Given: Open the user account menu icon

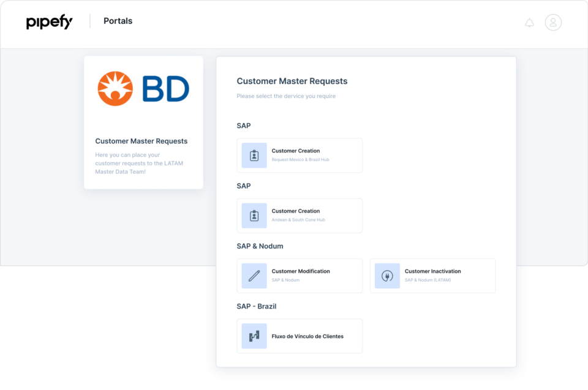Looking at the screenshot, I should click(553, 22).
